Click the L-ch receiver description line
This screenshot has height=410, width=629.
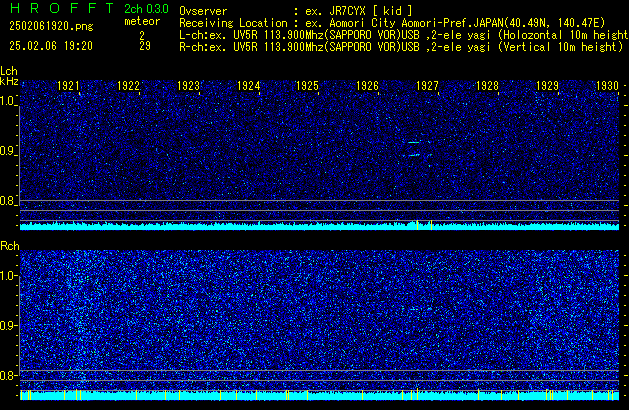pyautogui.click(x=404, y=35)
